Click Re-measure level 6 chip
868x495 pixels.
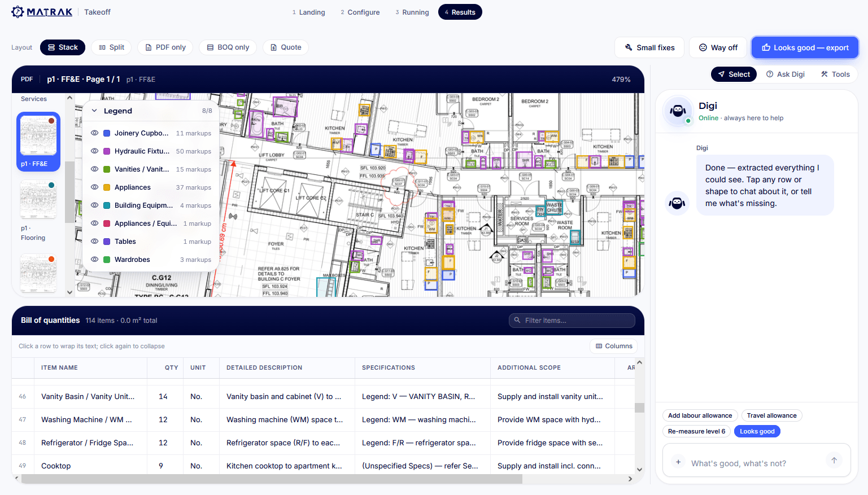pyautogui.click(x=696, y=431)
